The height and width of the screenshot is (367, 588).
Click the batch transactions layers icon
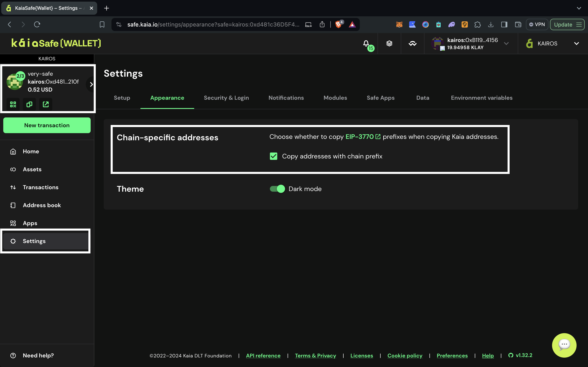click(389, 43)
